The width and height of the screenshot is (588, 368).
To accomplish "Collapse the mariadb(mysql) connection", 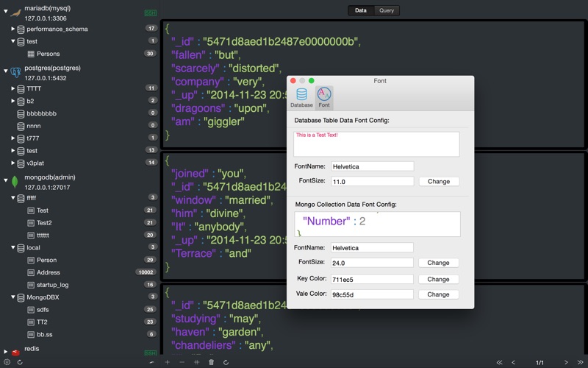I will click(5, 11).
